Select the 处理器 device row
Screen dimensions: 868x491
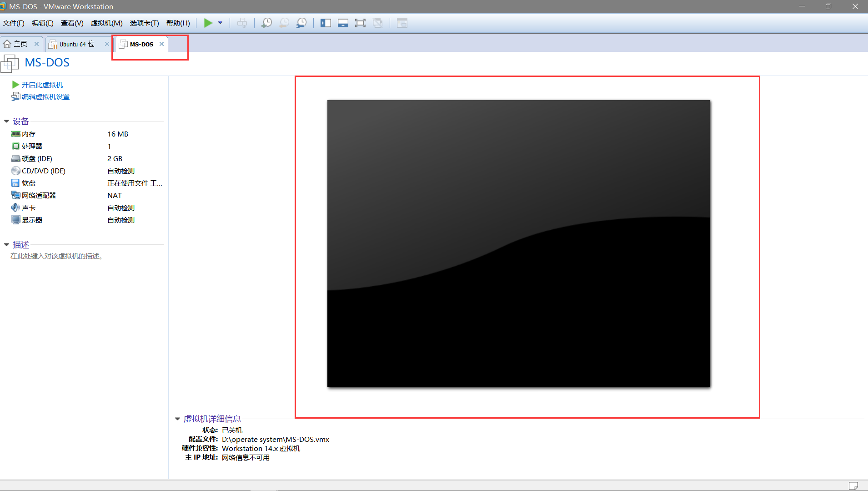pyautogui.click(x=86, y=146)
